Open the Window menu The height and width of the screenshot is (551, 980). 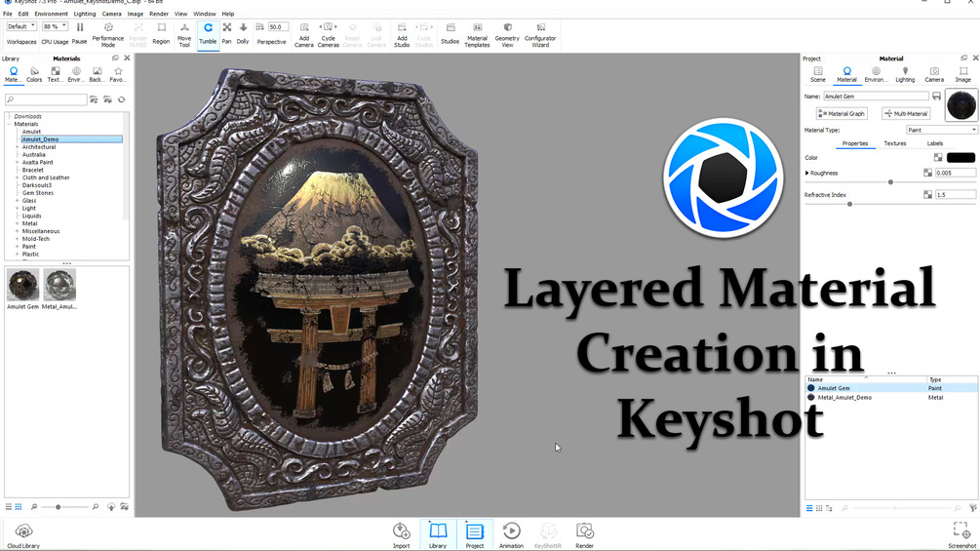coord(205,14)
